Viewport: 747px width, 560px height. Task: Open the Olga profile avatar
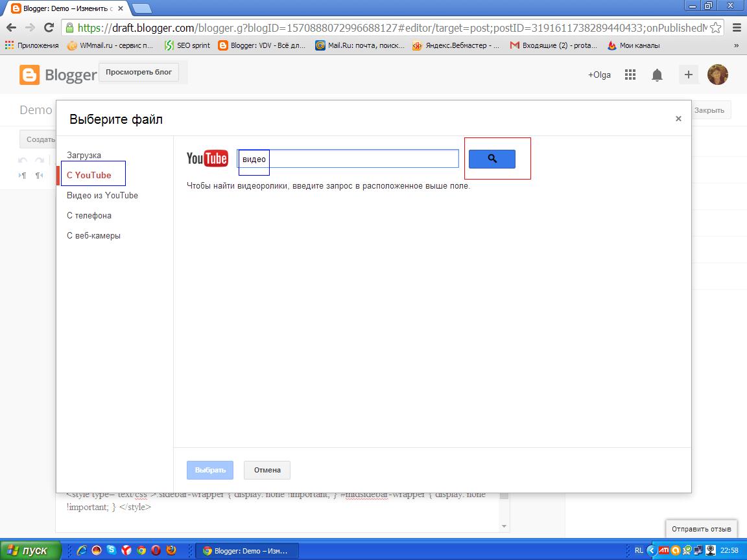tap(717, 75)
